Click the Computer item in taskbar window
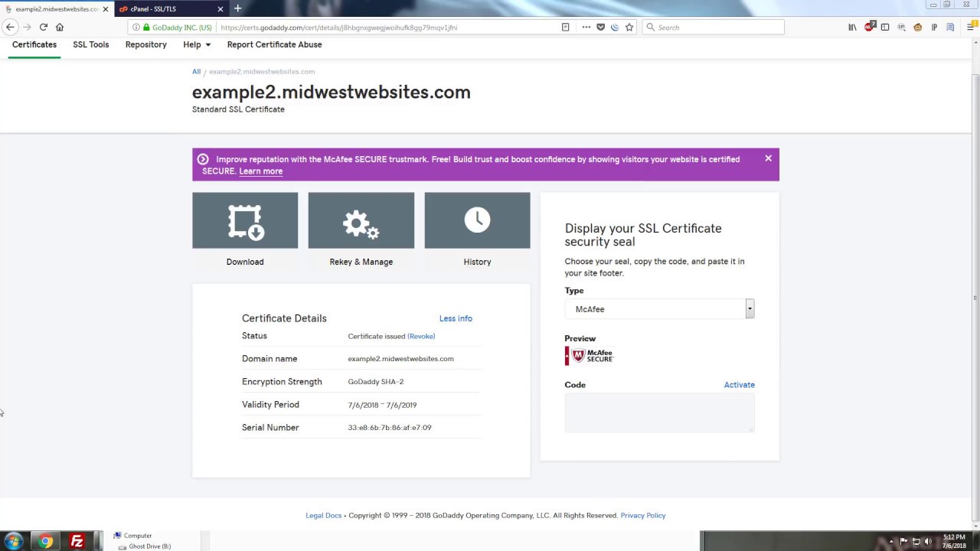 [x=132, y=536]
